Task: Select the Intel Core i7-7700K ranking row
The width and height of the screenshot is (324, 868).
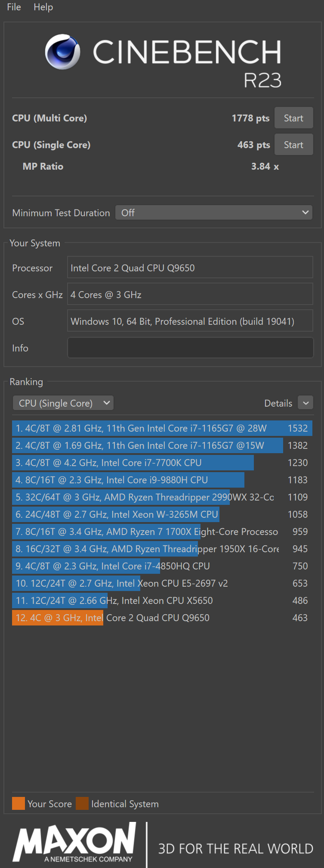Action: tap(162, 463)
